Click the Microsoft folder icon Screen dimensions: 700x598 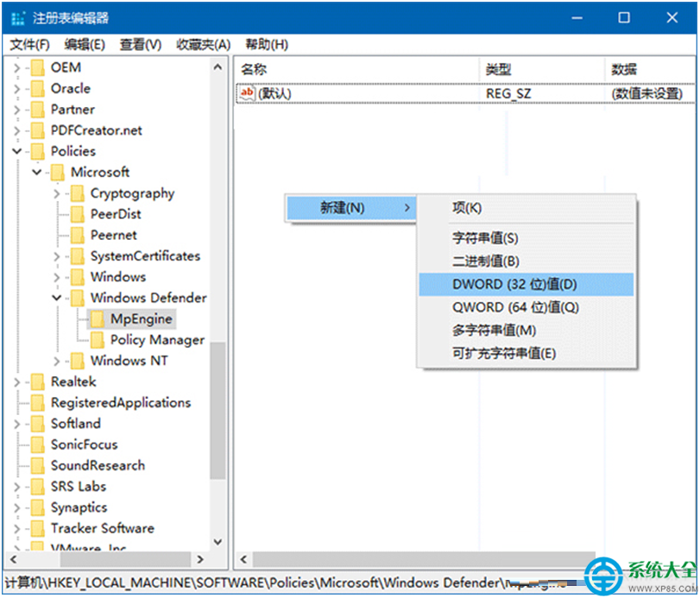(58, 173)
